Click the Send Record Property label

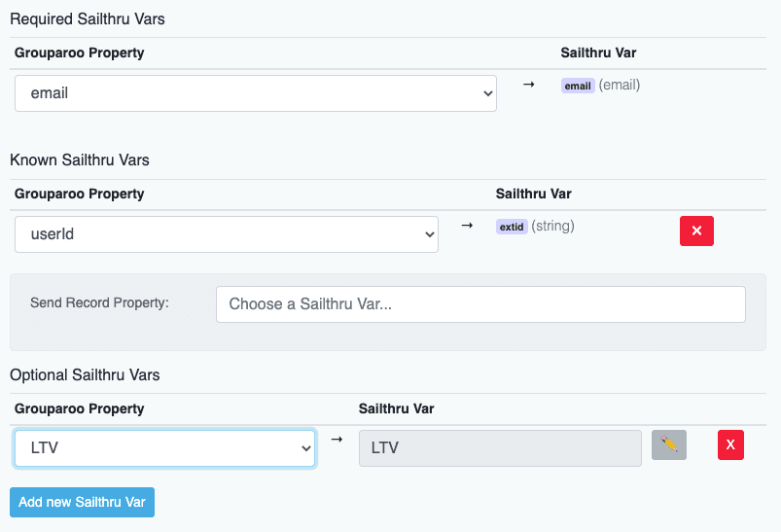click(99, 302)
